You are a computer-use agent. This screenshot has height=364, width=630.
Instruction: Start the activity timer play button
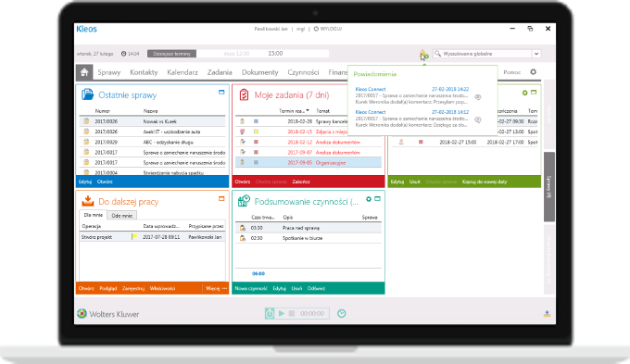point(282,313)
